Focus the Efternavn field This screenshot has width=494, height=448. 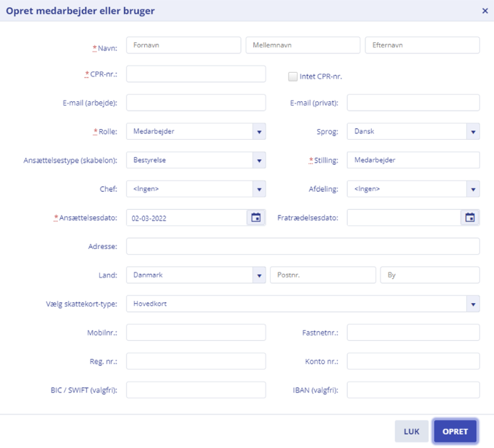tap(422, 45)
